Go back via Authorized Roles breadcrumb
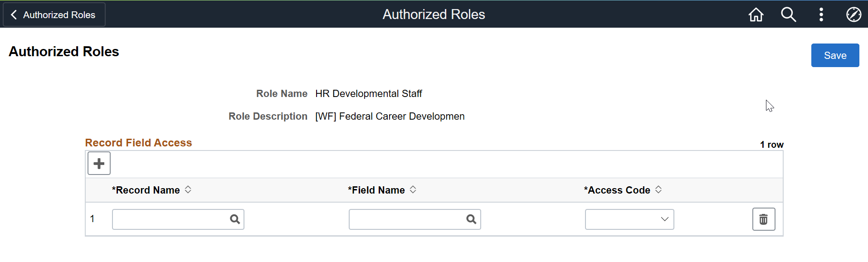Viewport: 868px width, 262px height. tap(54, 15)
